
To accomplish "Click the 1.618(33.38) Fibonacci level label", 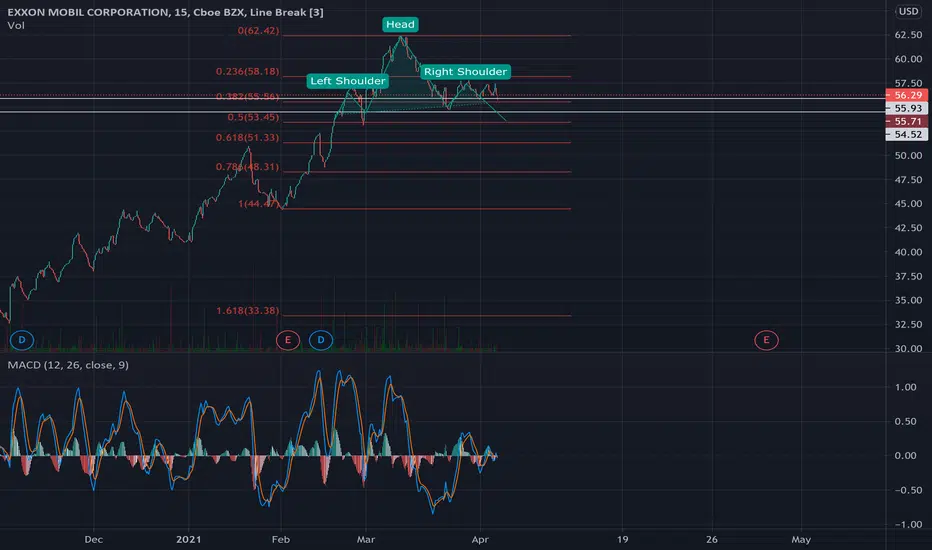I will tap(247, 310).
